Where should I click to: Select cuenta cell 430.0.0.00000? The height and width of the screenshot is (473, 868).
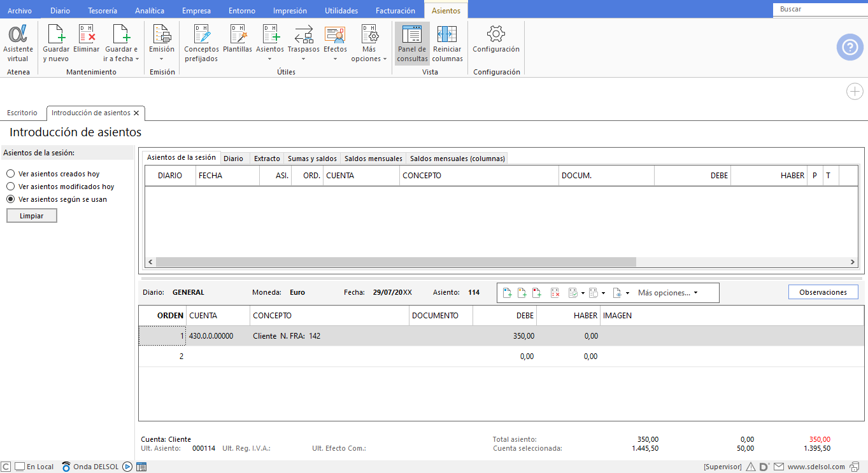(218, 336)
